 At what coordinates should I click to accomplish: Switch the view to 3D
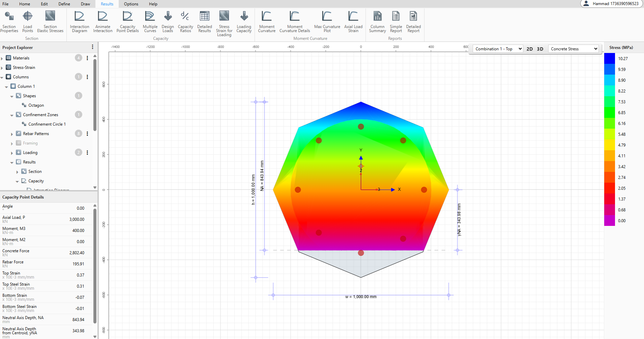(x=540, y=49)
